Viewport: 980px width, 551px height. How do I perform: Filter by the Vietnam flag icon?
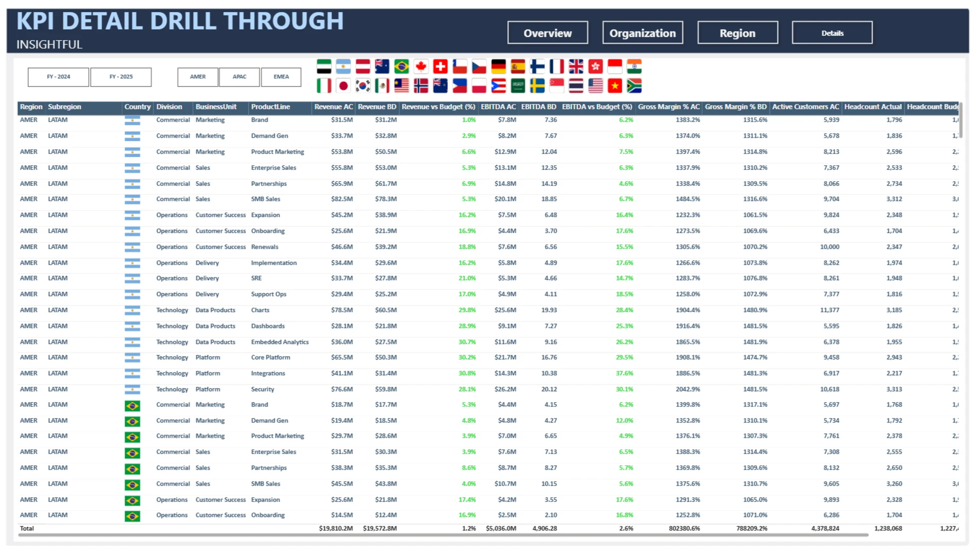[x=615, y=86]
